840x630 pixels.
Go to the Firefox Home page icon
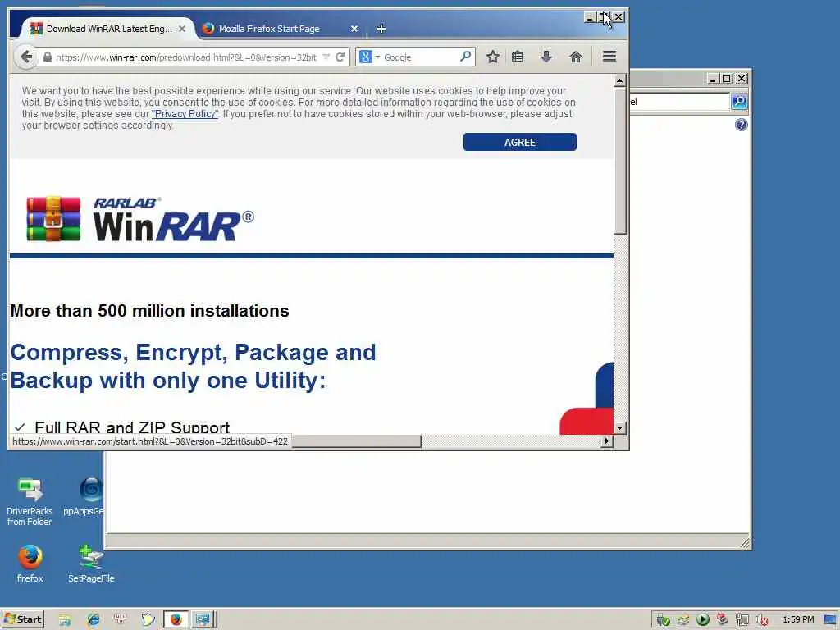576,57
